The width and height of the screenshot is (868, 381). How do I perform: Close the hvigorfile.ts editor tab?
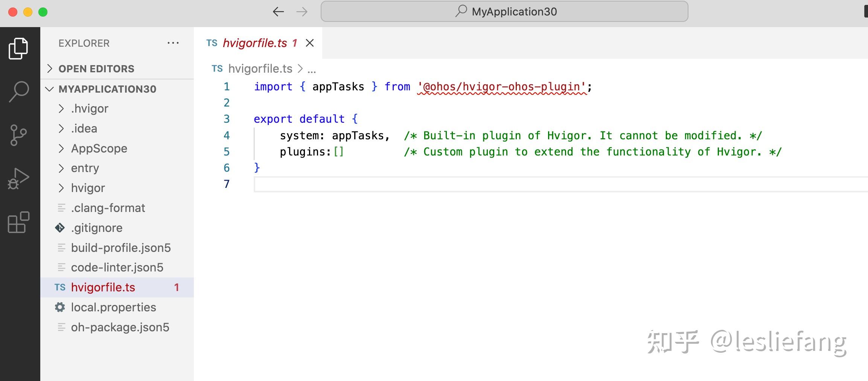tap(310, 43)
